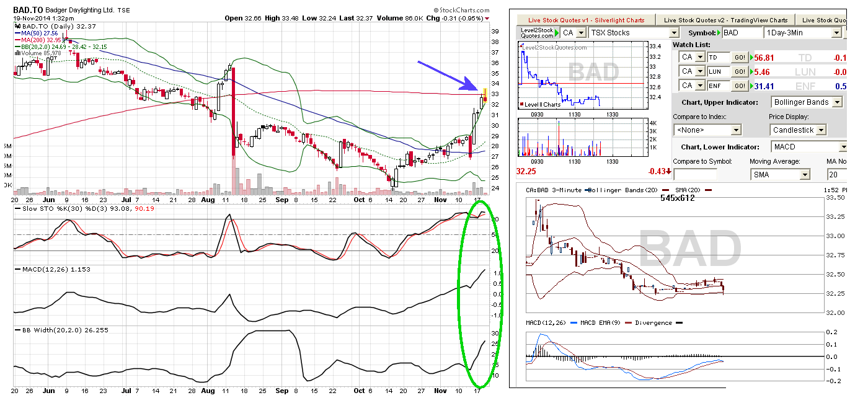
Task: Click green arrow before ENF price 31.41
Action: [753, 86]
